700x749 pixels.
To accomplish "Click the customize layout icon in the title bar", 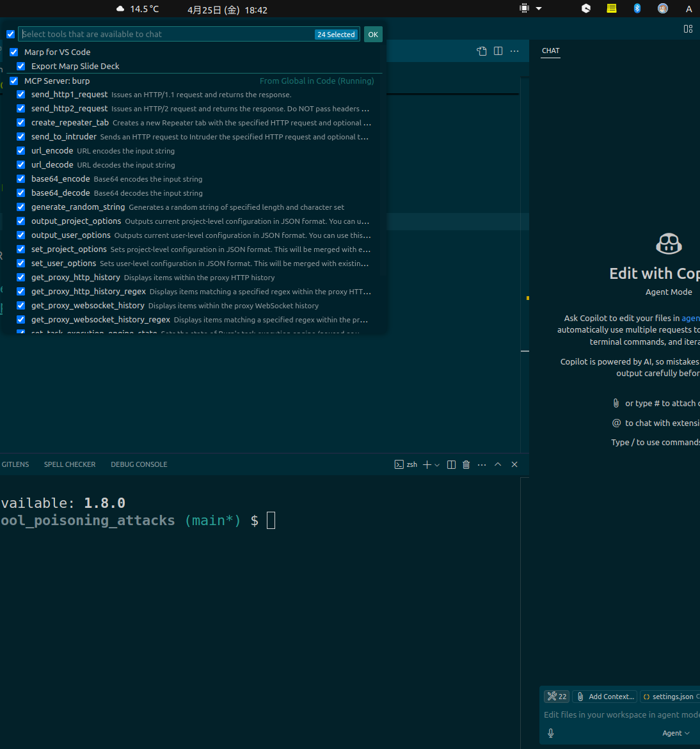I will (x=688, y=29).
